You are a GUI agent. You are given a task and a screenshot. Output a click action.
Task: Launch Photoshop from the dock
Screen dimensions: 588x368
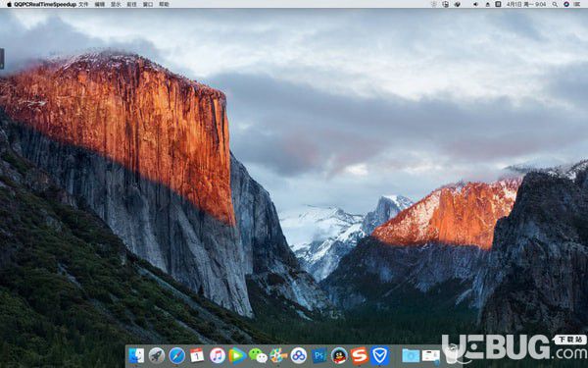[319, 355]
